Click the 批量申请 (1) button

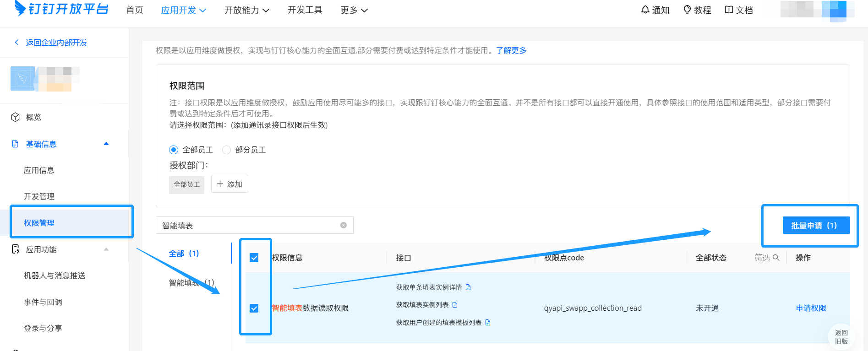(x=816, y=225)
